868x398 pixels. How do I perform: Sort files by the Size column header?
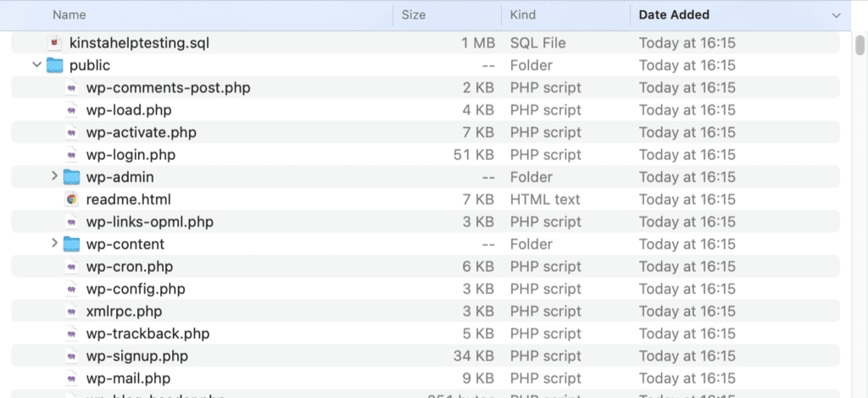(414, 14)
